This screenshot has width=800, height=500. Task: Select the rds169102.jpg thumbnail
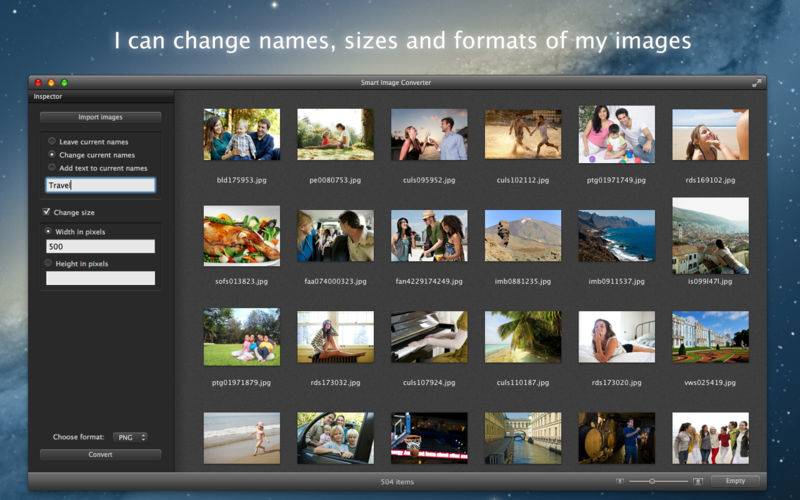point(711,135)
